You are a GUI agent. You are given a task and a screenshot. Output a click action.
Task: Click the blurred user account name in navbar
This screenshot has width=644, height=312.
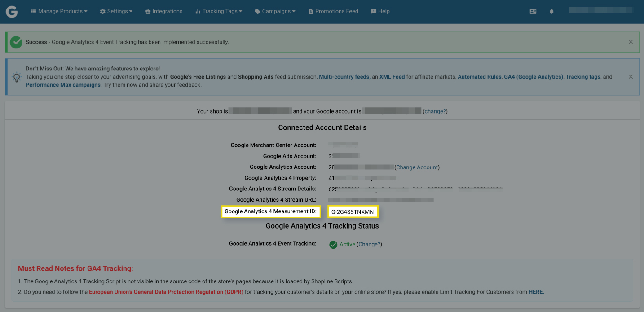[x=602, y=10]
